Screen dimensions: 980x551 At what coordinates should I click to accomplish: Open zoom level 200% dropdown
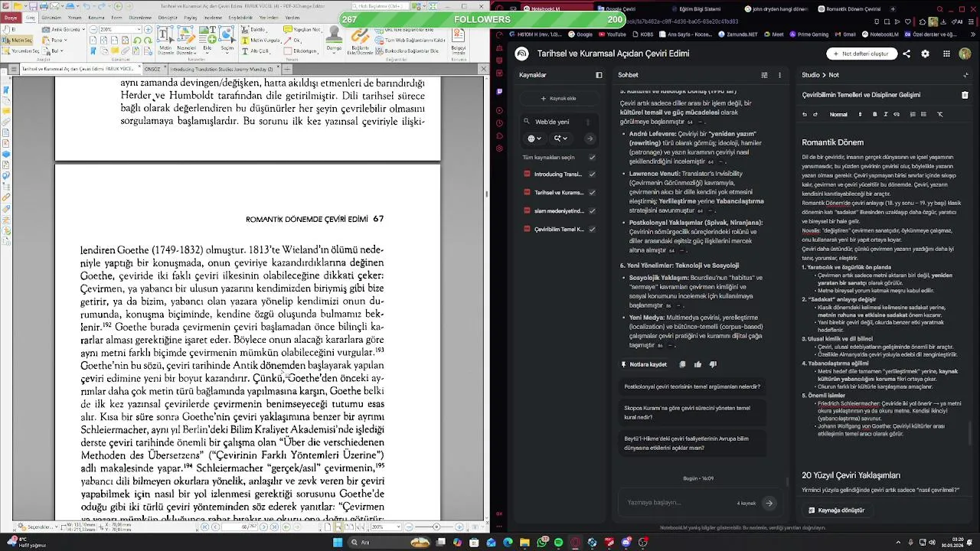139,29
